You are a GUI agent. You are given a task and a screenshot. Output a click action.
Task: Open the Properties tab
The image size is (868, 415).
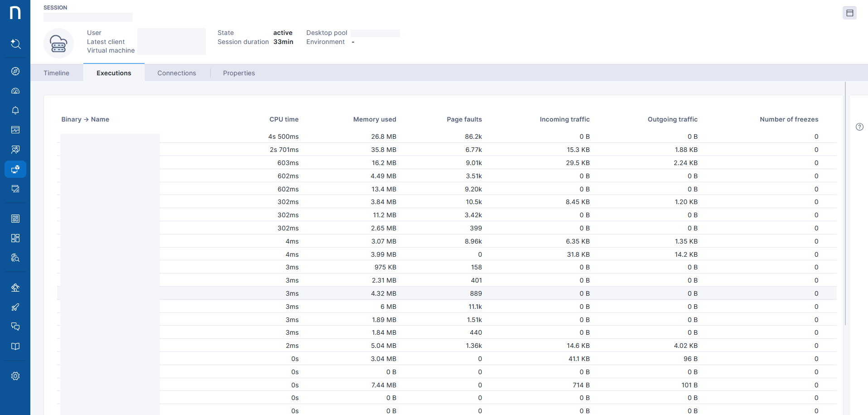(x=239, y=73)
